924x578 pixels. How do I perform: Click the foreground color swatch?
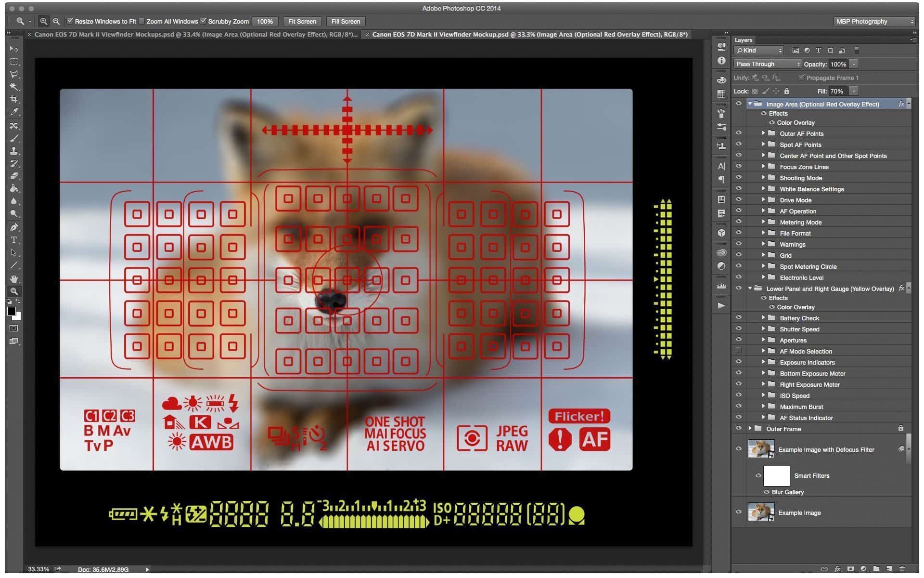coord(12,312)
